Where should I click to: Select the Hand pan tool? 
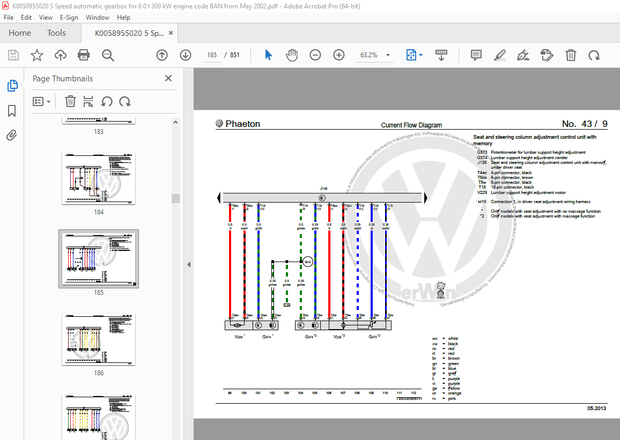coord(291,55)
